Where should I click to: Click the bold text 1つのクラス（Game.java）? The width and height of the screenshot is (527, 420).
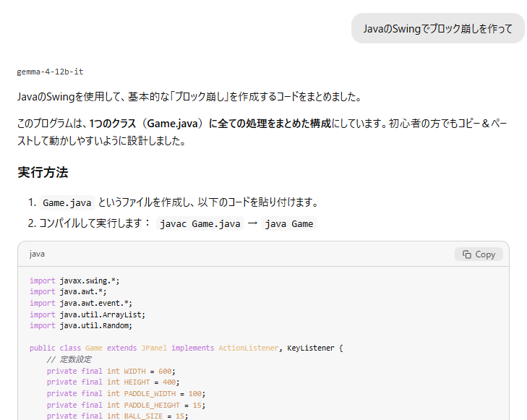pyautogui.click(x=146, y=124)
